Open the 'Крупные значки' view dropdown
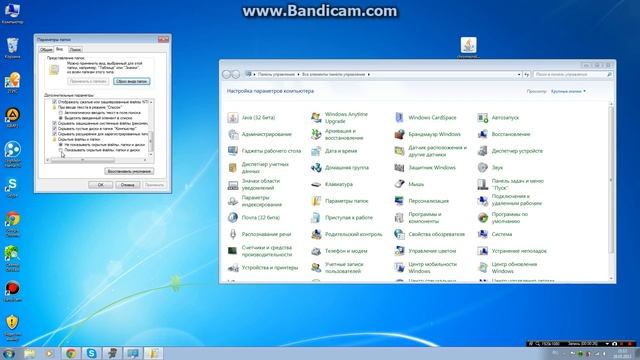This screenshot has height=360, width=640. (568, 91)
